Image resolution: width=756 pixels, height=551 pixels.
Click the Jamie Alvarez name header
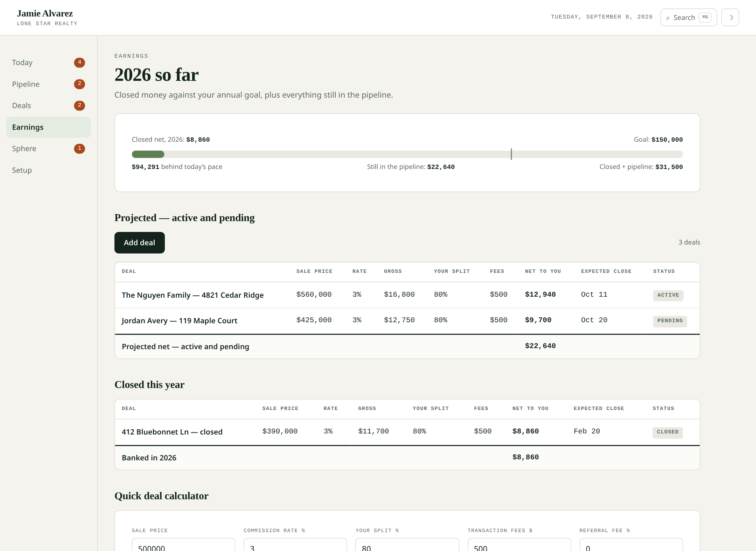point(45,14)
